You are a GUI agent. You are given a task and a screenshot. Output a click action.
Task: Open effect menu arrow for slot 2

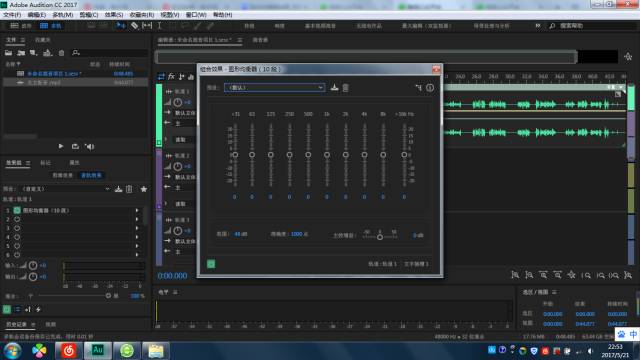tap(137, 219)
